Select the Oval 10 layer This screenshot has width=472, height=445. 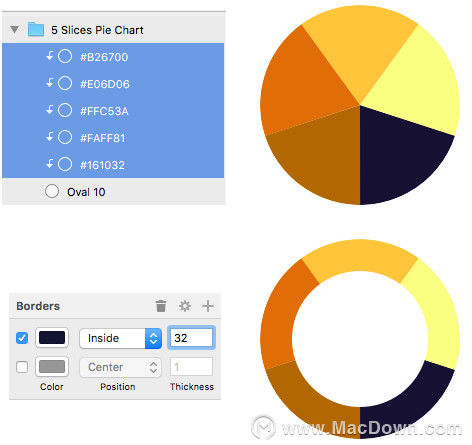[x=113, y=192]
